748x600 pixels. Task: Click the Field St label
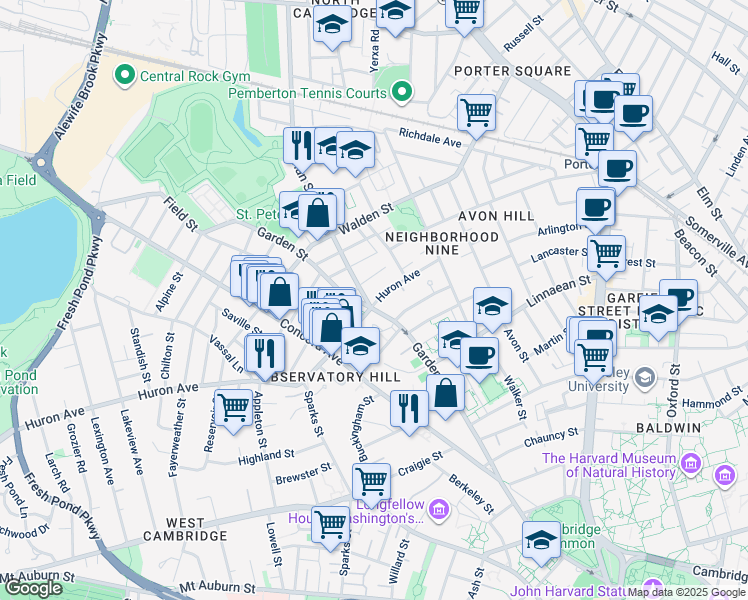(181, 215)
